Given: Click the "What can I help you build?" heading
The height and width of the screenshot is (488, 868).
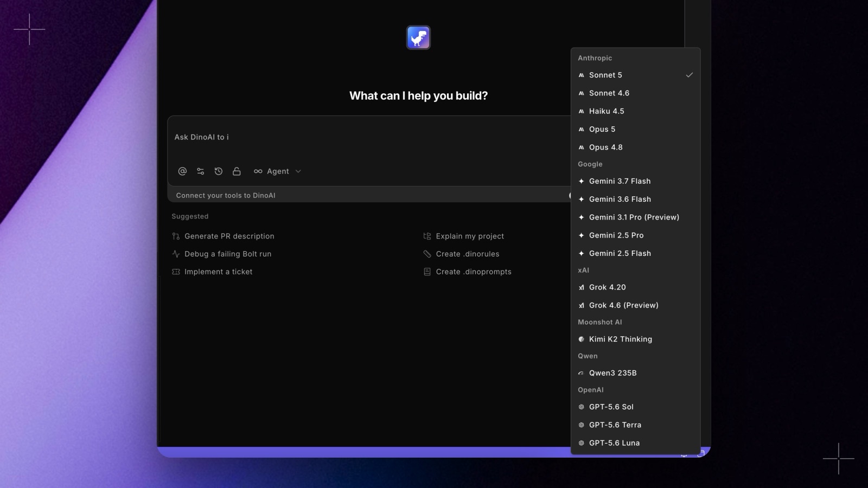Looking at the screenshot, I should point(418,96).
